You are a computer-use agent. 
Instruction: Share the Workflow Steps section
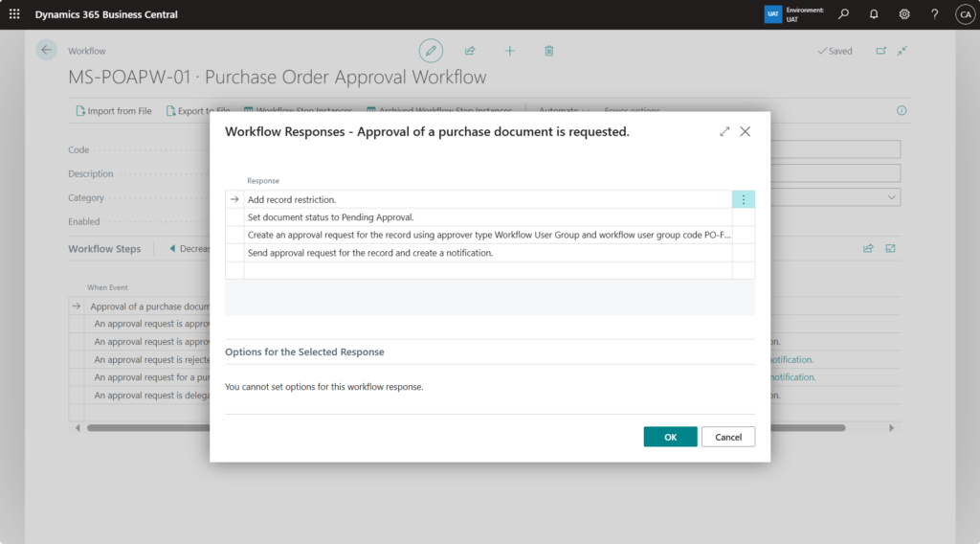pyautogui.click(x=868, y=248)
